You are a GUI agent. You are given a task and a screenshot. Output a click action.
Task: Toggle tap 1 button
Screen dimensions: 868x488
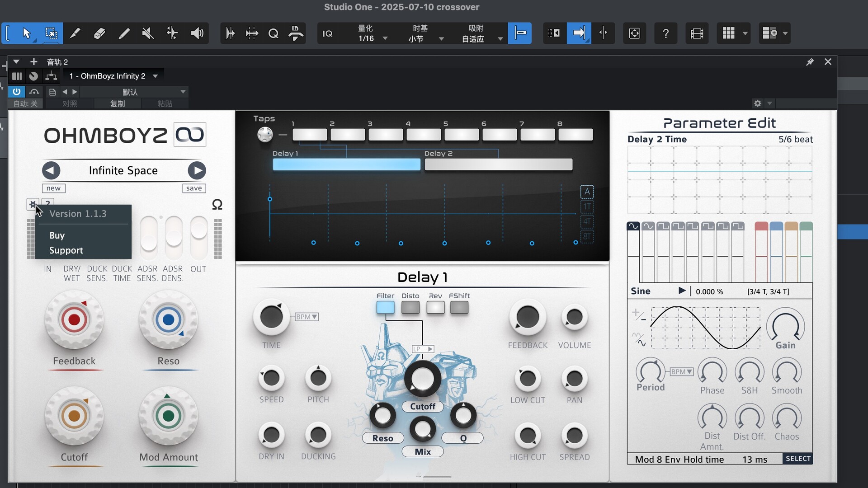coord(310,135)
